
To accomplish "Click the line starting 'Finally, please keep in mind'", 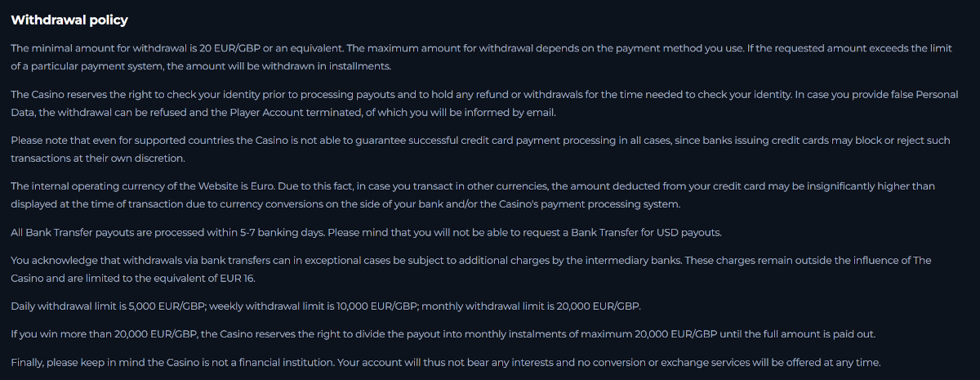I will (x=163, y=362).
